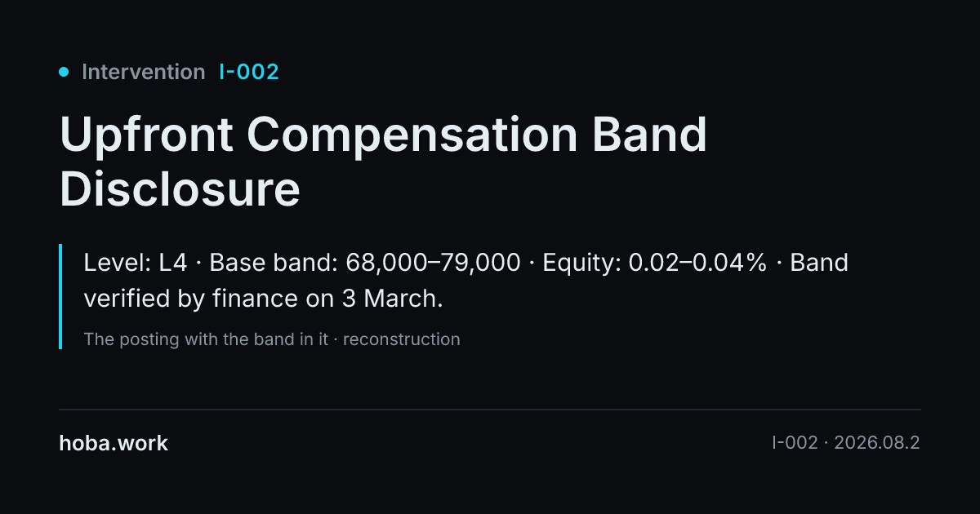Click the word reconstruction in the caption
Viewport: 980px width, 514px height.
point(402,339)
